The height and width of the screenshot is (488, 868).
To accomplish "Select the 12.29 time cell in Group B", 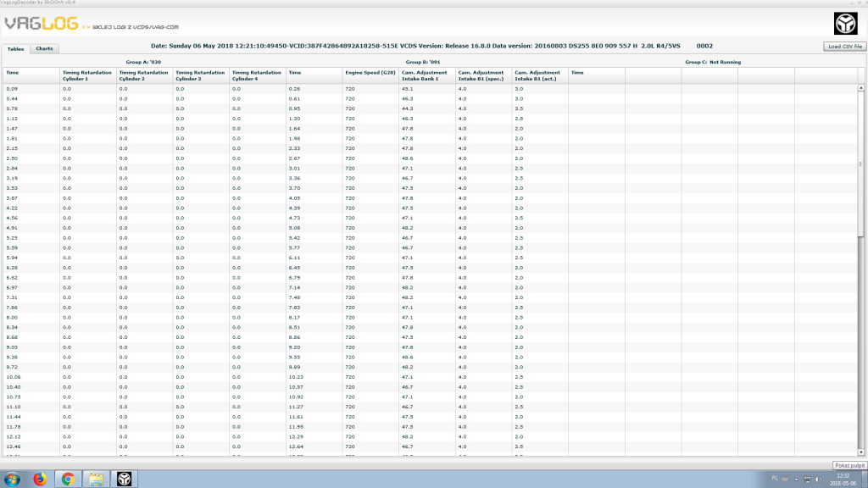I will point(296,436).
